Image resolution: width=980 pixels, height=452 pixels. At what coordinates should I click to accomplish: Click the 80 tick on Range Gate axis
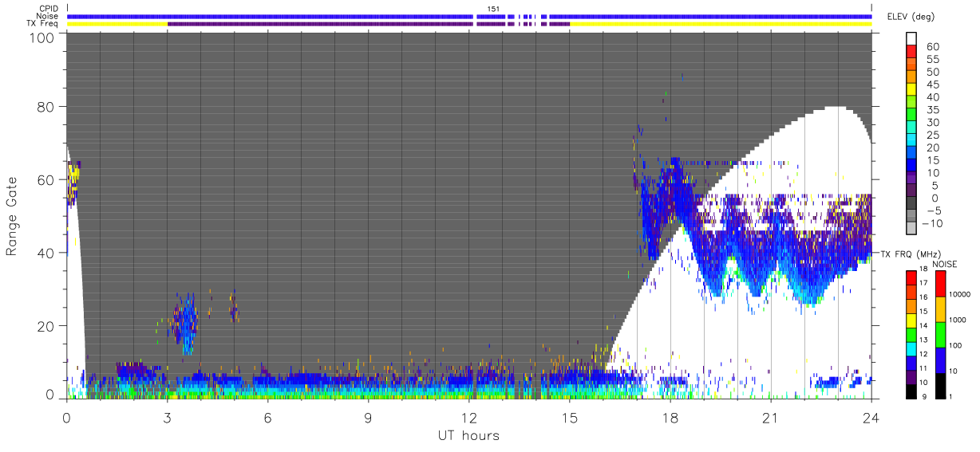46,107
